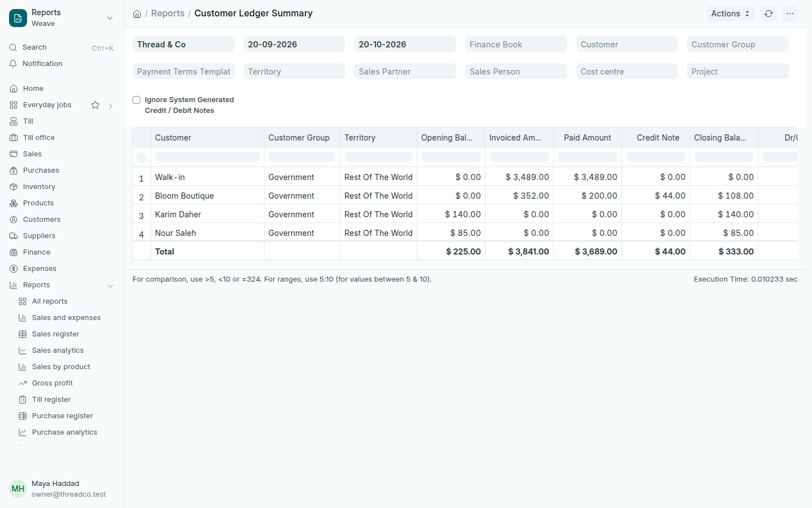Image resolution: width=812 pixels, height=508 pixels.
Task: Open Sales by product report
Action: pyautogui.click(x=61, y=367)
